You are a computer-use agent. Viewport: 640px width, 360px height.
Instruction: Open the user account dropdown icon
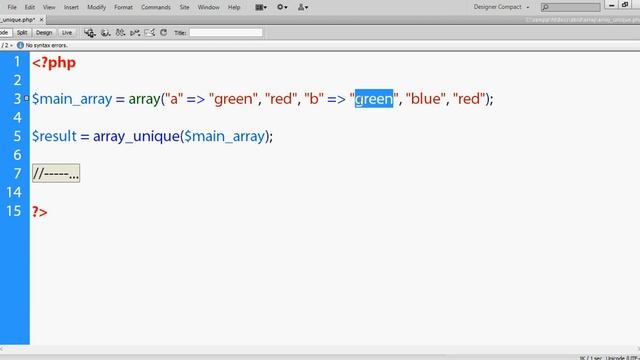(x=303, y=7)
